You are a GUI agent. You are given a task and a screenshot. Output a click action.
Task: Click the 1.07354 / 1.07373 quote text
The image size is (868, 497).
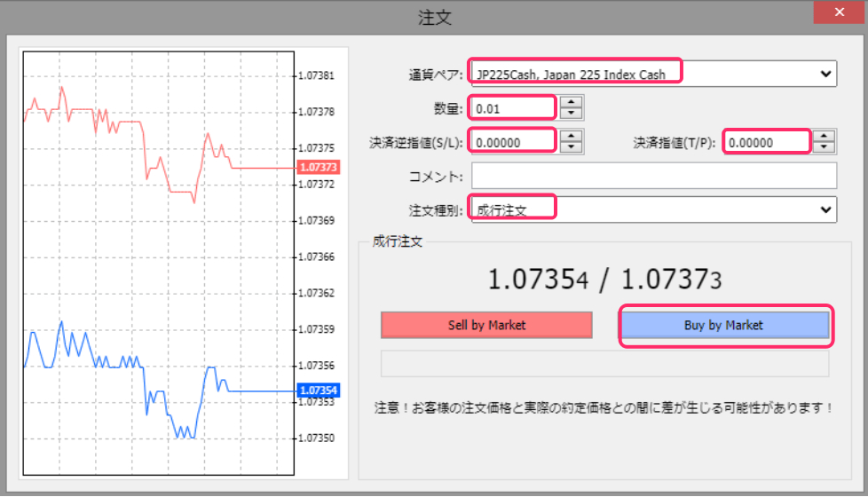pos(604,279)
